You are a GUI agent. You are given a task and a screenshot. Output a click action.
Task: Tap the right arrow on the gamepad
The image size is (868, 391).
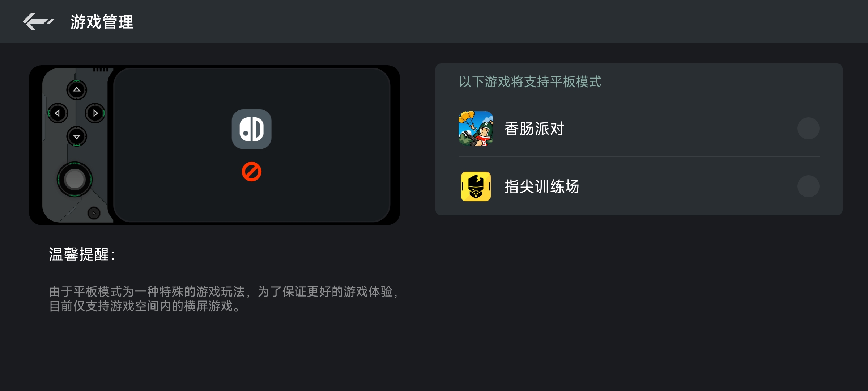pyautogui.click(x=95, y=113)
